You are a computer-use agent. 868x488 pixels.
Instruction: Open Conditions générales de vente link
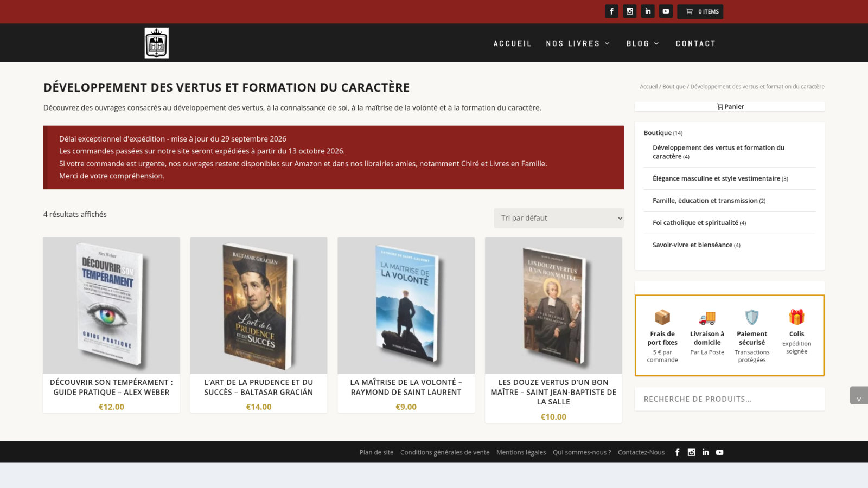coord(445,452)
